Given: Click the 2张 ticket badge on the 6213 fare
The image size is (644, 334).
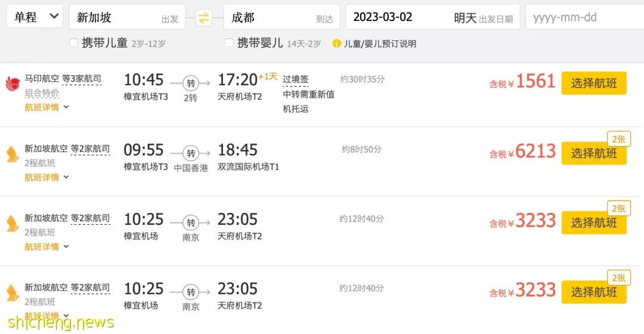Looking at the screenshot, I should click(x=618, y=140).
